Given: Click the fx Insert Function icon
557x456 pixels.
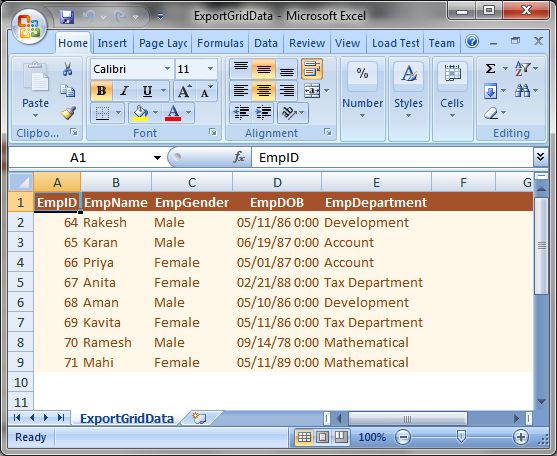Looking at the screenshot, I should 239,157.
